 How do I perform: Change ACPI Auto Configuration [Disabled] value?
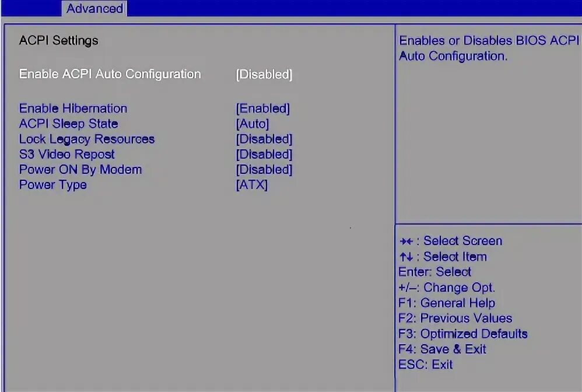click(264, 74)
